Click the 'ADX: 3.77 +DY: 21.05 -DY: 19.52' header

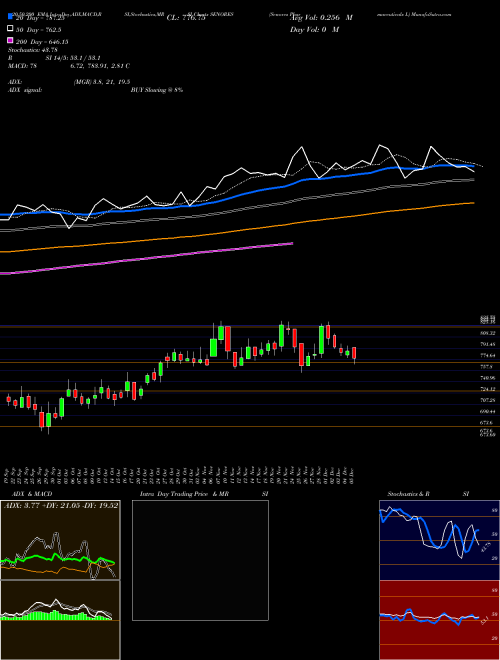(61, 505)
